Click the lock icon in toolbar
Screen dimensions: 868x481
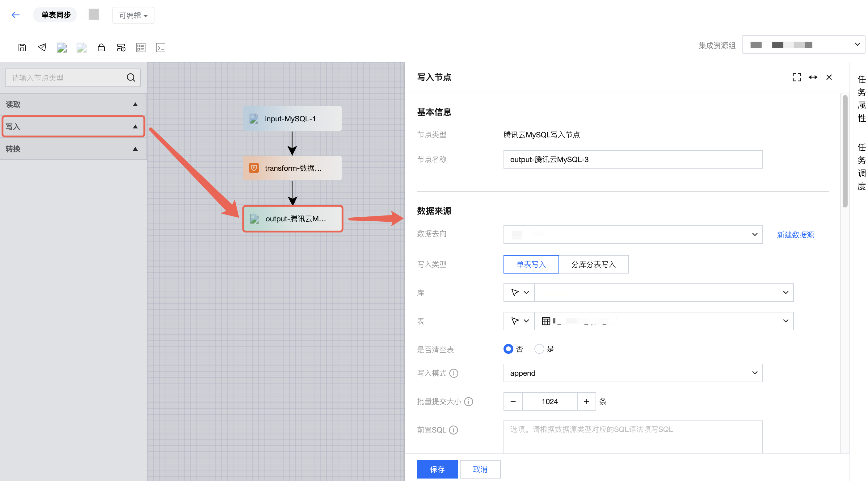[x=101, y=48]
